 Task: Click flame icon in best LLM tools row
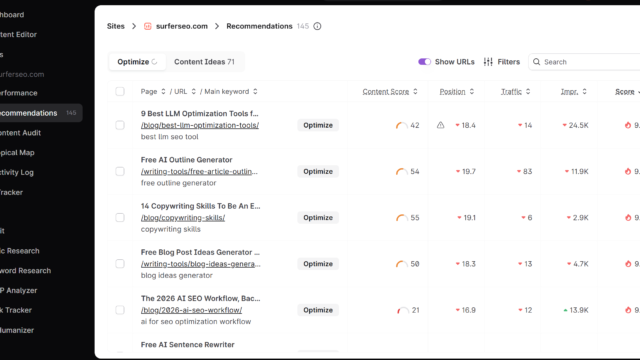point(628,125)
